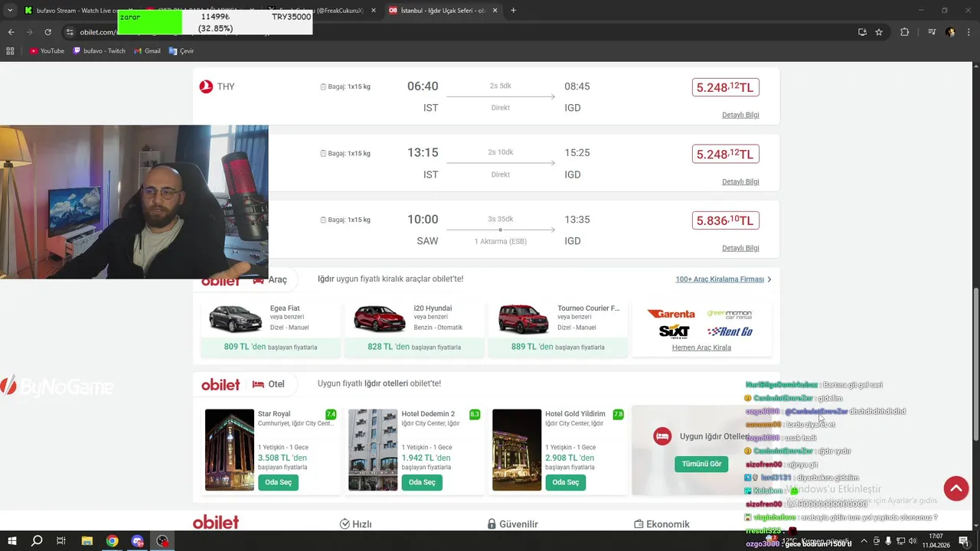980x551 pixels.
Task: Click the Tümünü Gör hotels button
Action: point(701,464)
